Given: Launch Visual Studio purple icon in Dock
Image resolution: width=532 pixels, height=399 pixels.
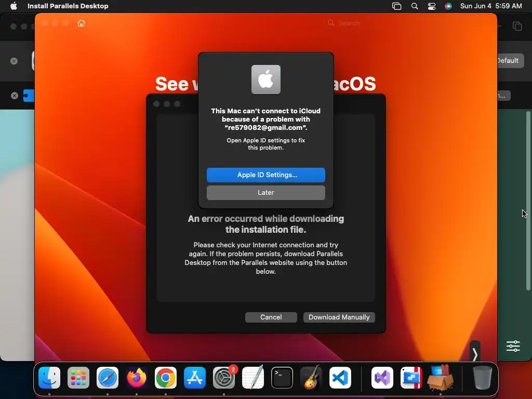Looking at the screenshot, I should coord(382,377).
